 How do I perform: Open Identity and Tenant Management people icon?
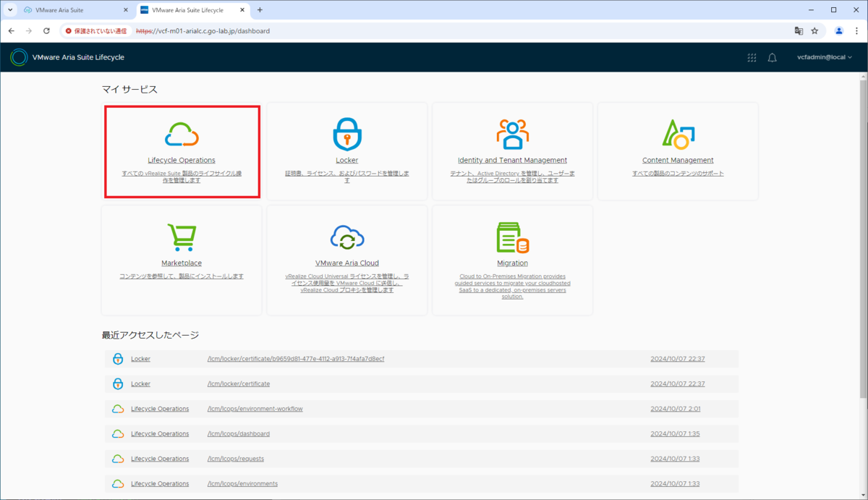pyautogui.click(x=512, y=134)
